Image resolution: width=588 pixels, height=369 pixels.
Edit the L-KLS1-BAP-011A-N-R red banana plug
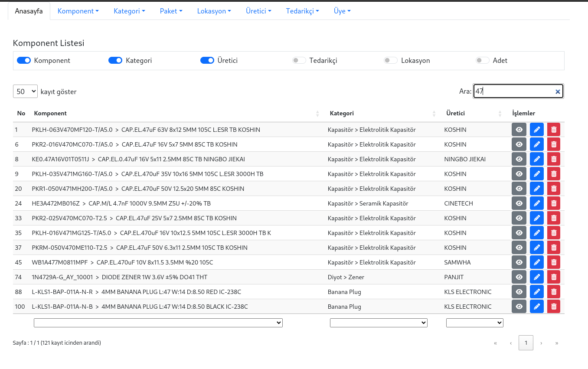[x=537, y=292]
